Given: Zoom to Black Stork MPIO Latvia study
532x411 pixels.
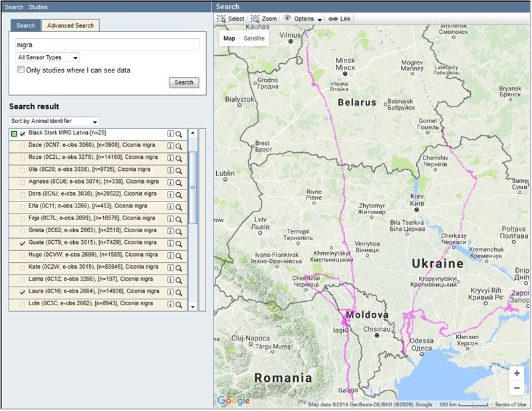Looking at the screenshot, I should [x=179, y=134].
